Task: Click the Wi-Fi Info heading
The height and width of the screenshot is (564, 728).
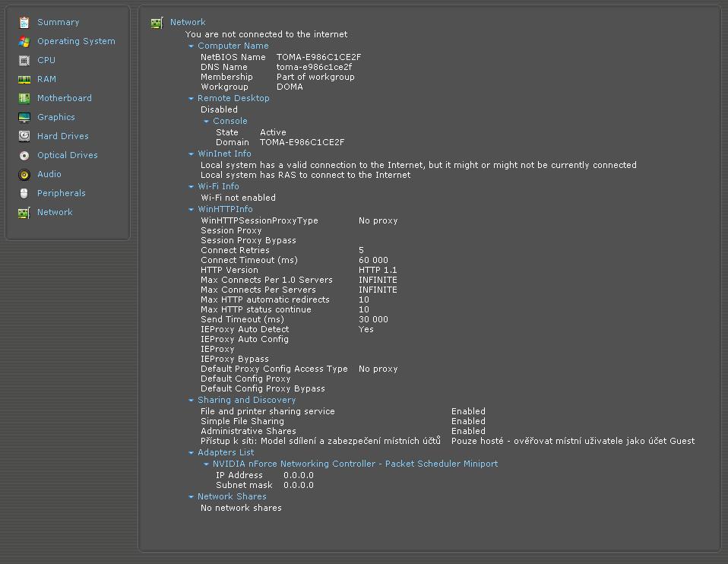Action: point(218,186)
